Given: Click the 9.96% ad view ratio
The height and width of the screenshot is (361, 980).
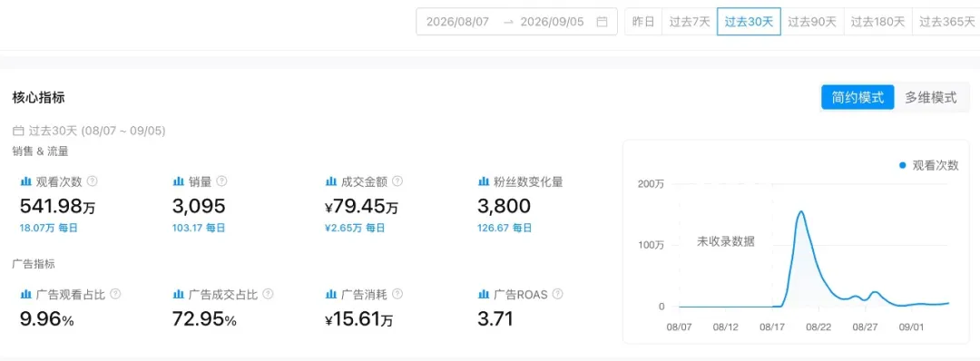Looking at the screenshot, I should [47, 319].
